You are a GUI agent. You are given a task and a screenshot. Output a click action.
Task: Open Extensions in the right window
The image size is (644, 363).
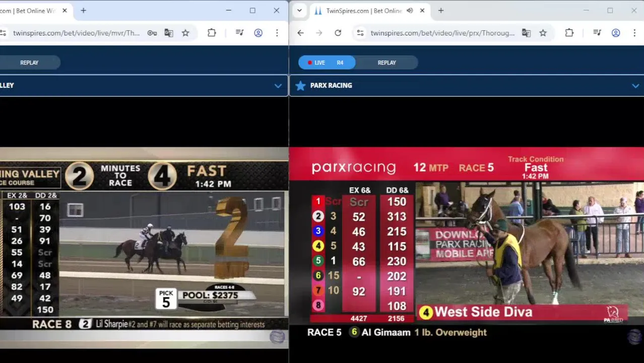pos(569,33)
